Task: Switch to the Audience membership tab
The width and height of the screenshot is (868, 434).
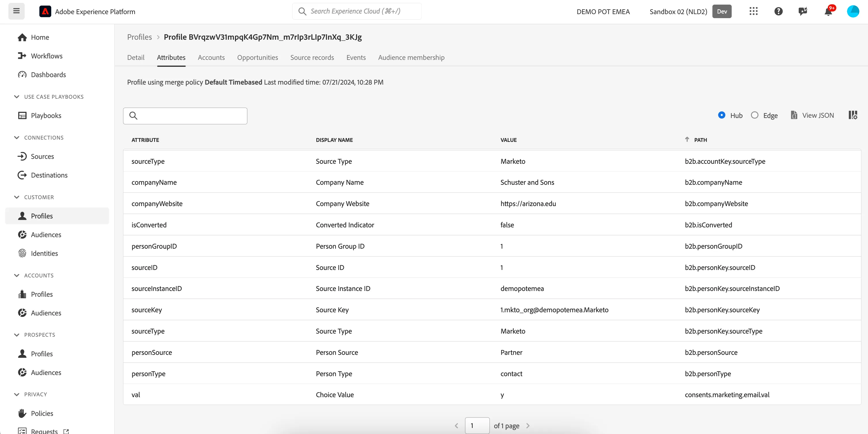Action: click(x=411, y=57)
